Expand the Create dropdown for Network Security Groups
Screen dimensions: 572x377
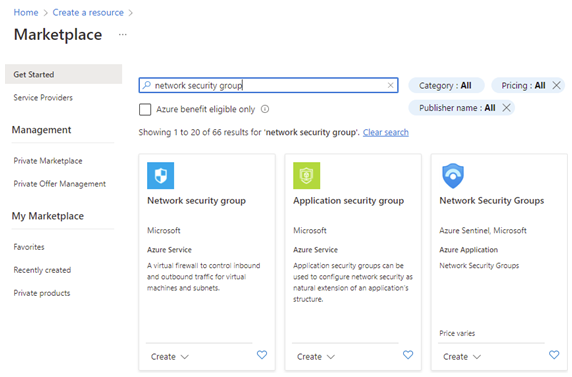(462, 357)
